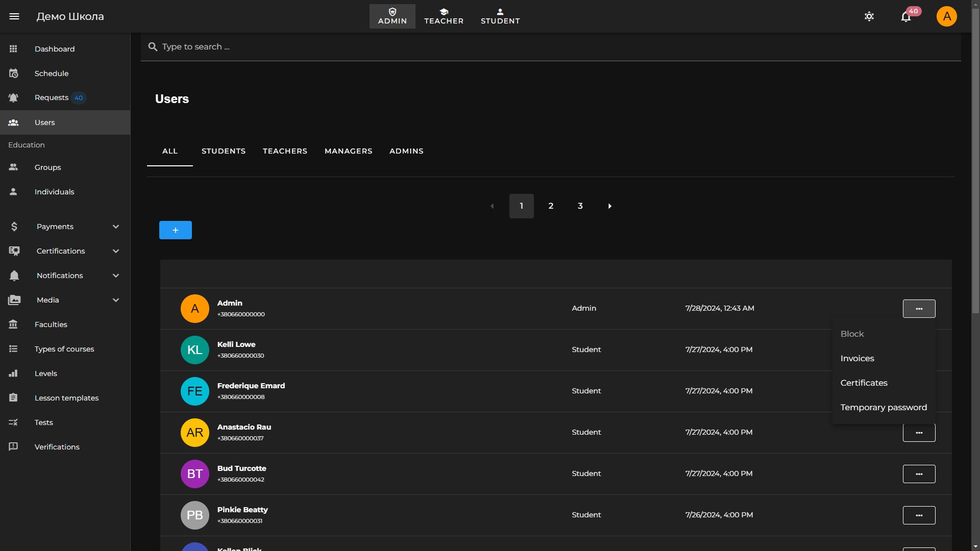Image resolution: width=980 pixels, height=551 pixels.
Task: Open the hamburger menu icon
Action: [14, 16]
